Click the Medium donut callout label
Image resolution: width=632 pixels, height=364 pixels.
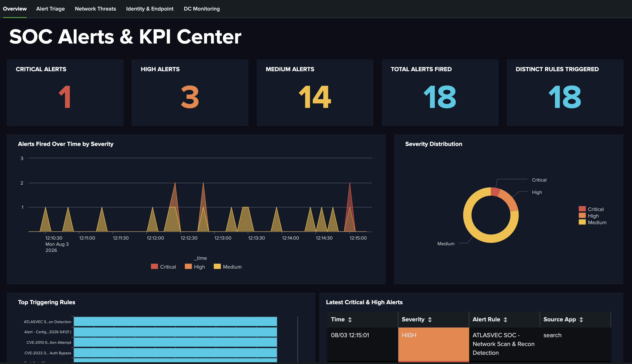point(446,244)
